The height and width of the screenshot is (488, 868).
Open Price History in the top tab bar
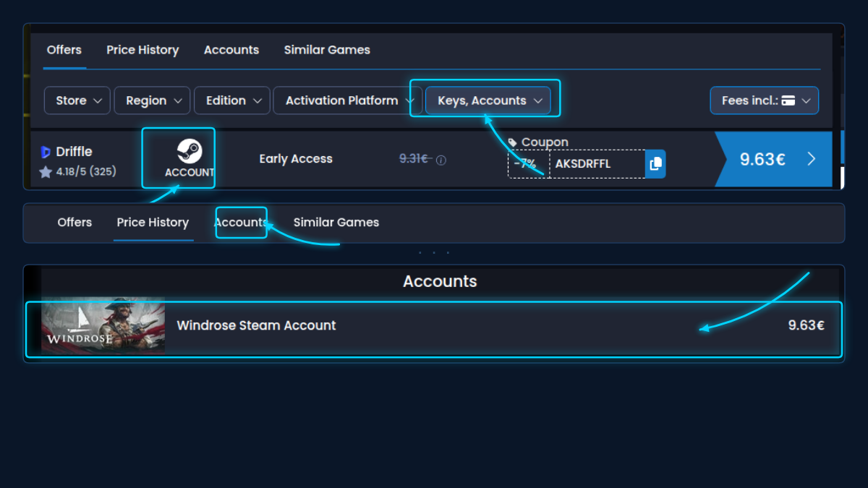[x=142, y=50]
